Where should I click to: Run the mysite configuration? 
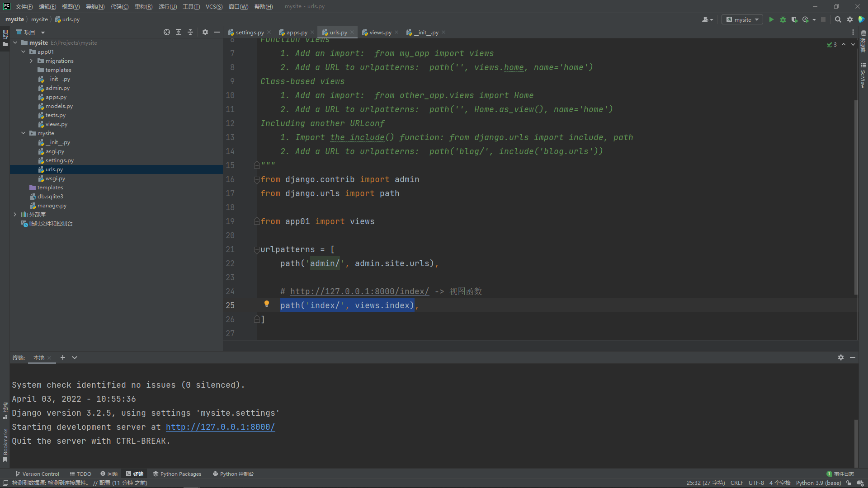(x=771, y=19)
